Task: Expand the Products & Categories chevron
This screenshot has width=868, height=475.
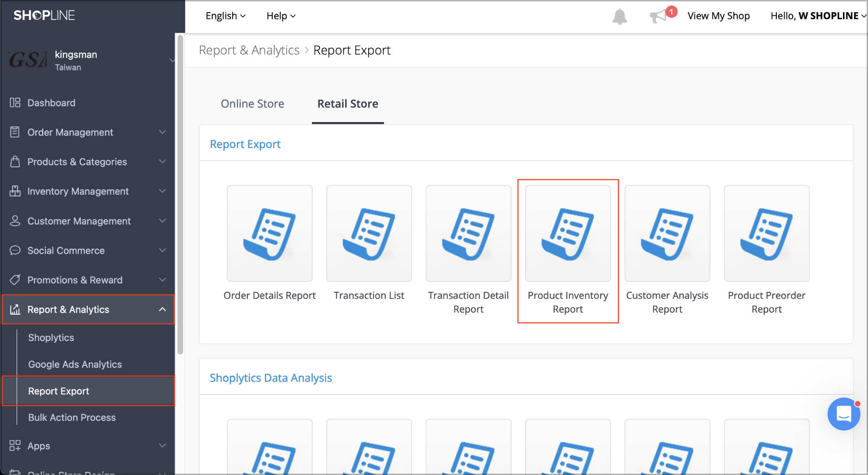Action: click(162, 161)
